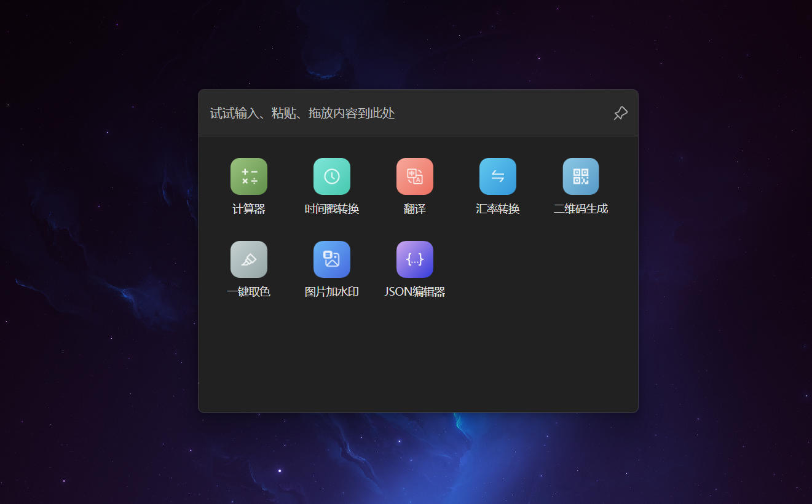Open the 计算器 calculator tool
The height and width of the screenshot is (504, 812).
pyautogui.click(x=249, y=176)
